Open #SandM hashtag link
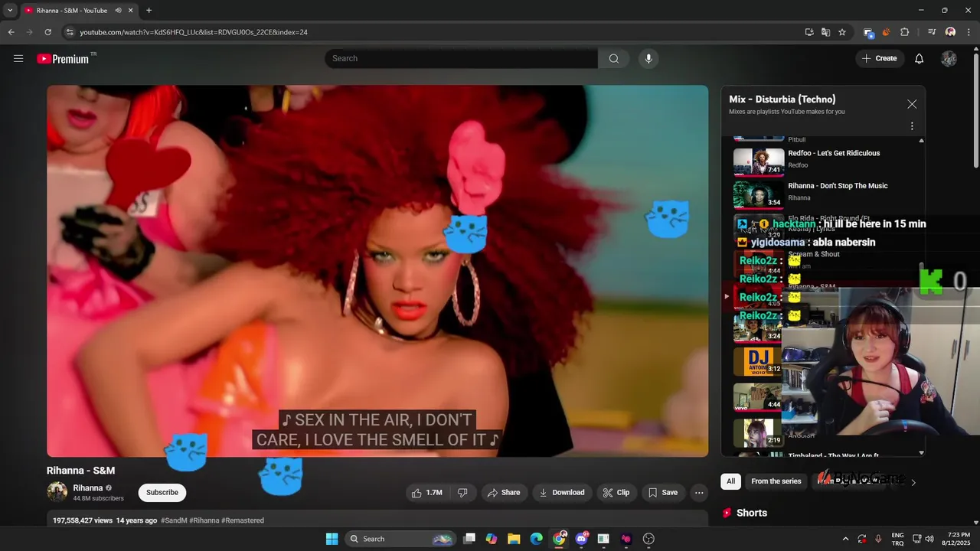The height and width of the screenshot is (551, 980). point(173,520)
